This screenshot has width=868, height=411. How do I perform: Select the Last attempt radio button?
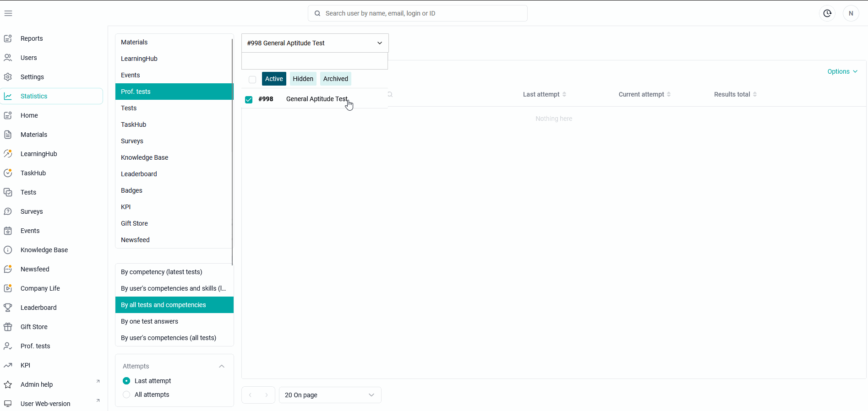126,381
